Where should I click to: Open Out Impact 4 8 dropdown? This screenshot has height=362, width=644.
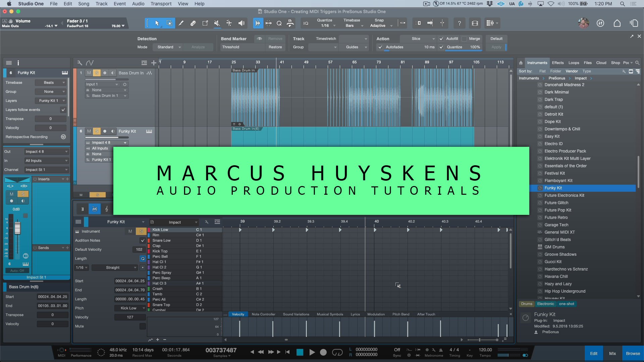[x=47, y=152]
